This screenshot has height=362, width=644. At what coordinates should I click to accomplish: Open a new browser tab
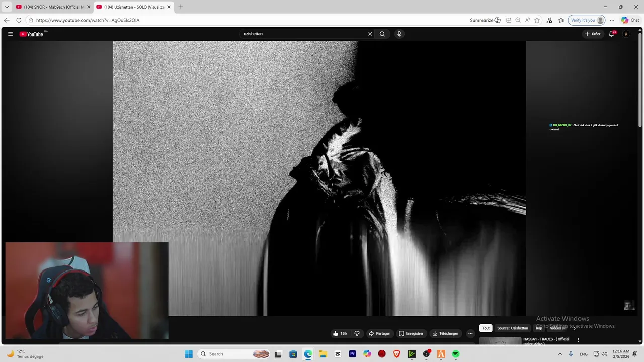181,7
